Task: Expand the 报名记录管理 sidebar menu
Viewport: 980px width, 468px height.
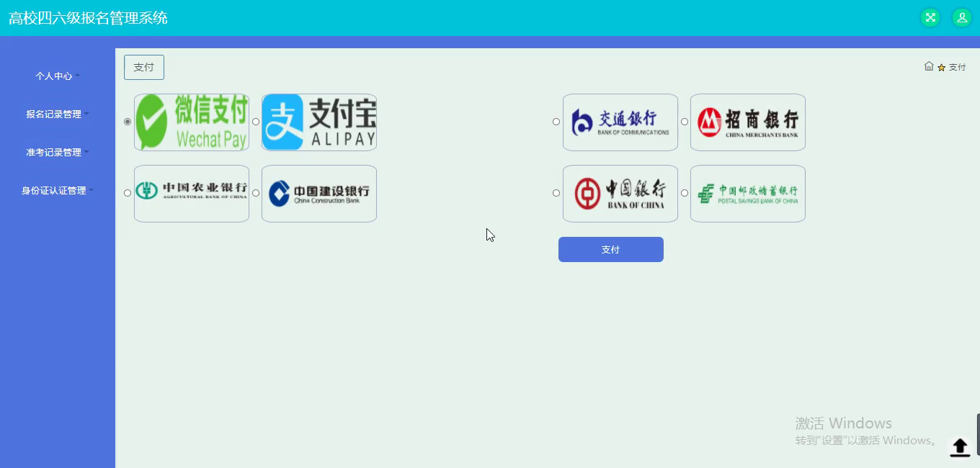Action: click(58, 114)
